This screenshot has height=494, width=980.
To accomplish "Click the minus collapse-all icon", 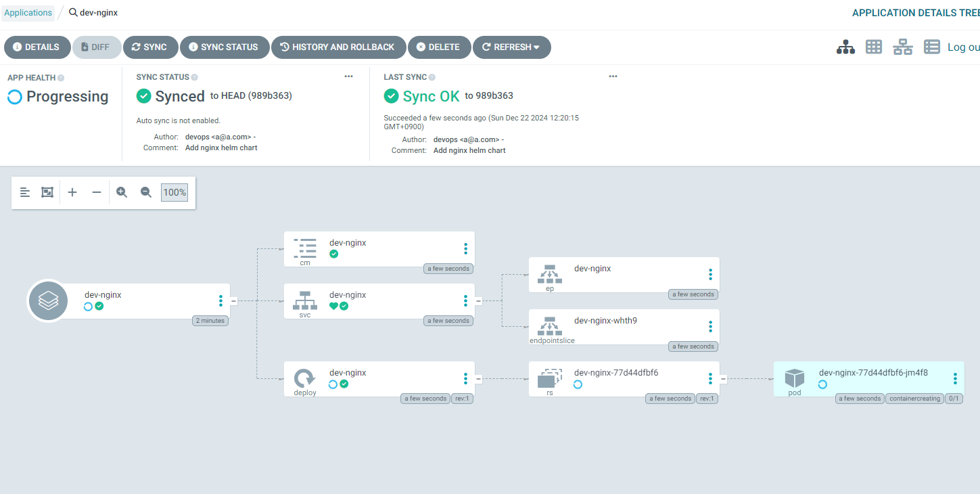I will (97, 192).
